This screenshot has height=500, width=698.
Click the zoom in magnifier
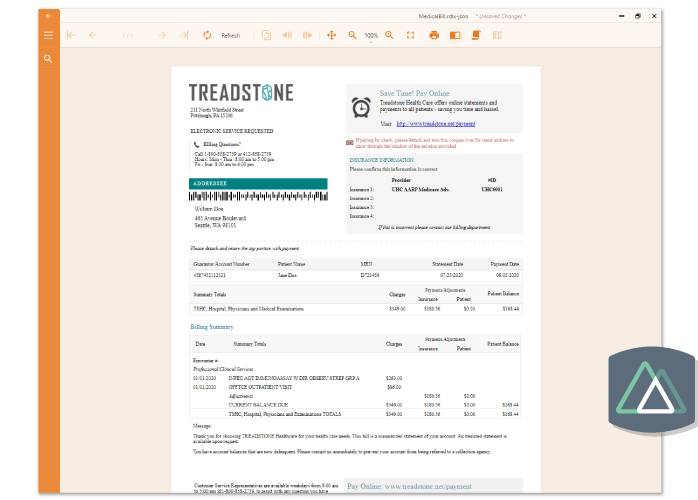pos(391,35)
